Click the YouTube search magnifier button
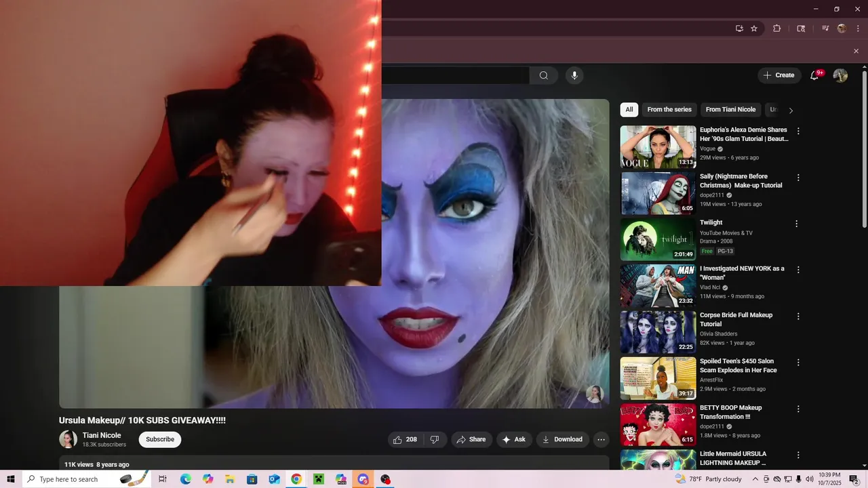 pos(543,75)
